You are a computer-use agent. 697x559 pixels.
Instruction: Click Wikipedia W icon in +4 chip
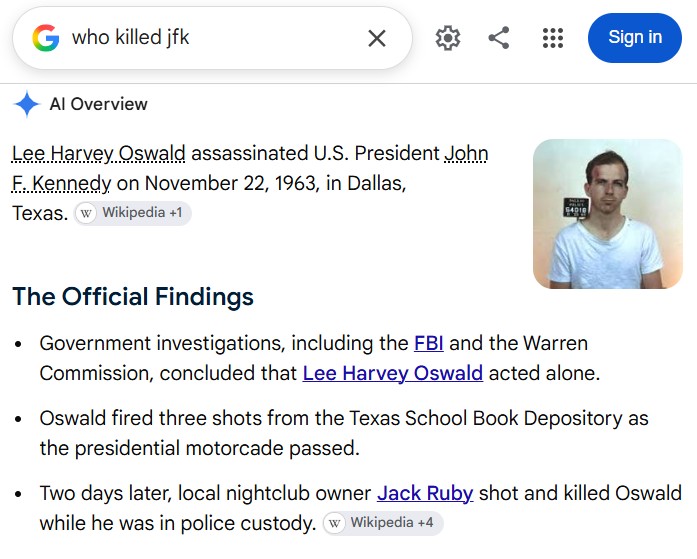[334, 523]
